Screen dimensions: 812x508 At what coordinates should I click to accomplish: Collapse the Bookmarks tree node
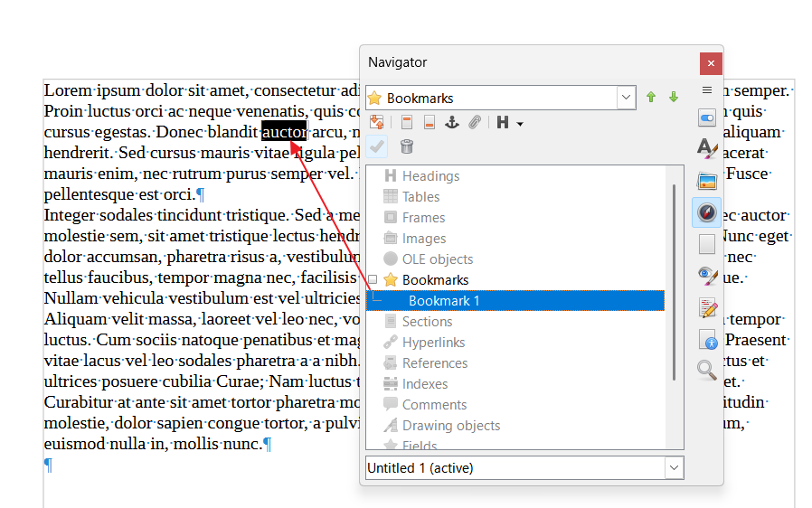(x=373, y=280)
